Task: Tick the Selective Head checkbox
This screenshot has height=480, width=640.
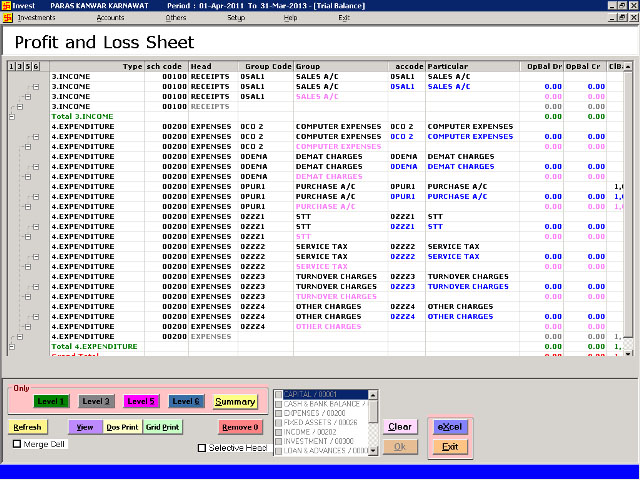Action: click(202, 448)
